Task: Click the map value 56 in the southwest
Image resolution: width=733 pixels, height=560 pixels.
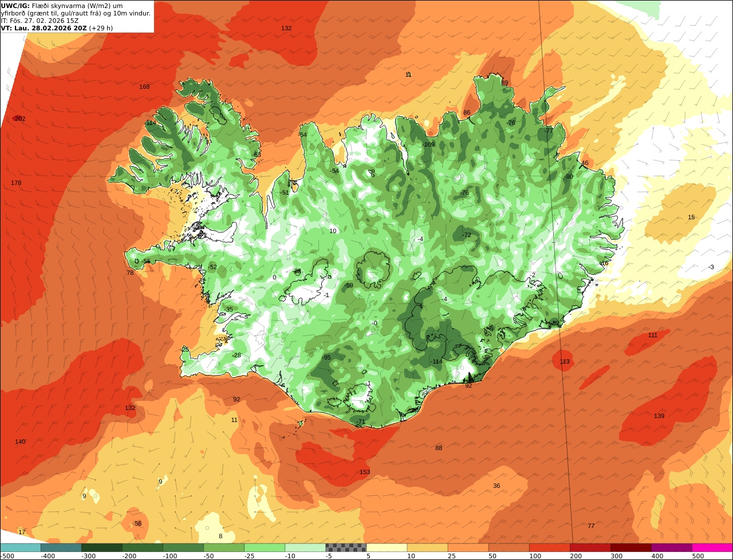Action: 138,523
